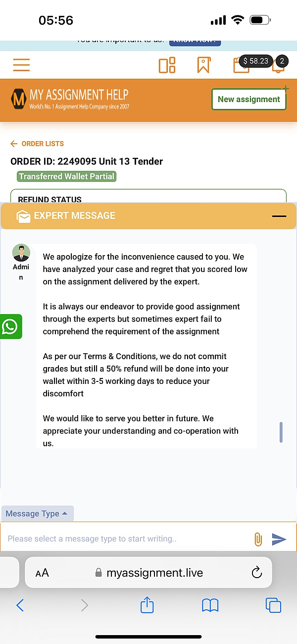Viewport: 297px width, 644px height.
Task: Open Safari text size AA options
Action: [43, 573]
